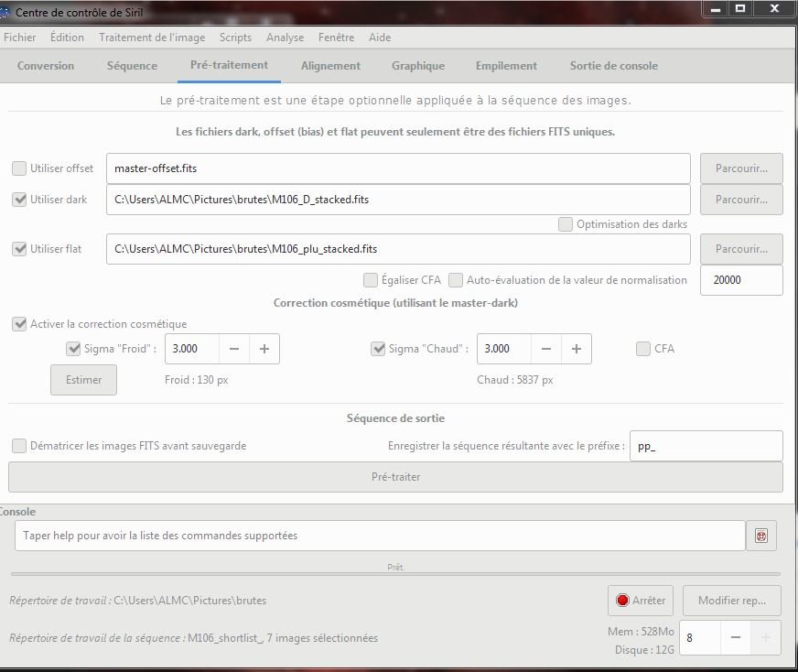This screenshot has height=672, width=798.
Task: Click the console command input field
Action: pos(380,536)
